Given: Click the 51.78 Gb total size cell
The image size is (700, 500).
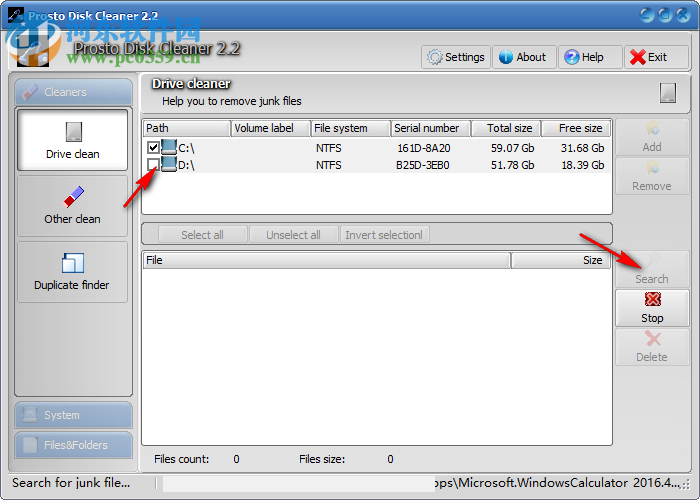Looking at the screenshot, I should pos(512,165).
